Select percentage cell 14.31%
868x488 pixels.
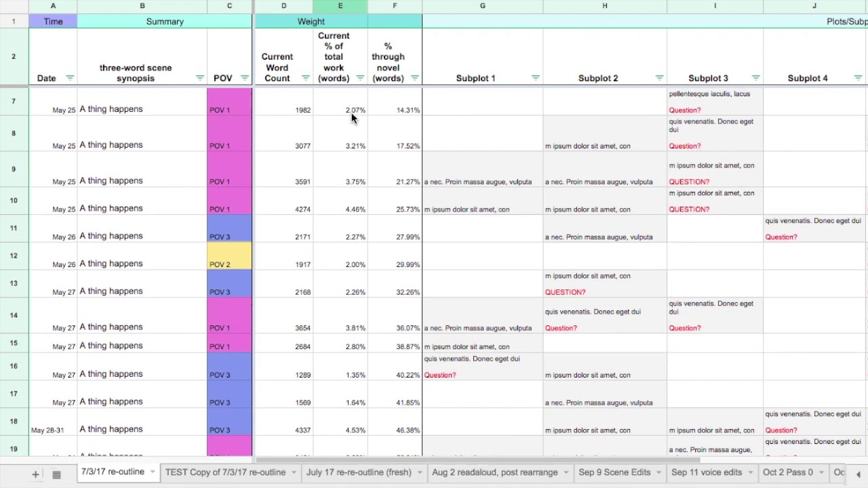click(395, 102)
